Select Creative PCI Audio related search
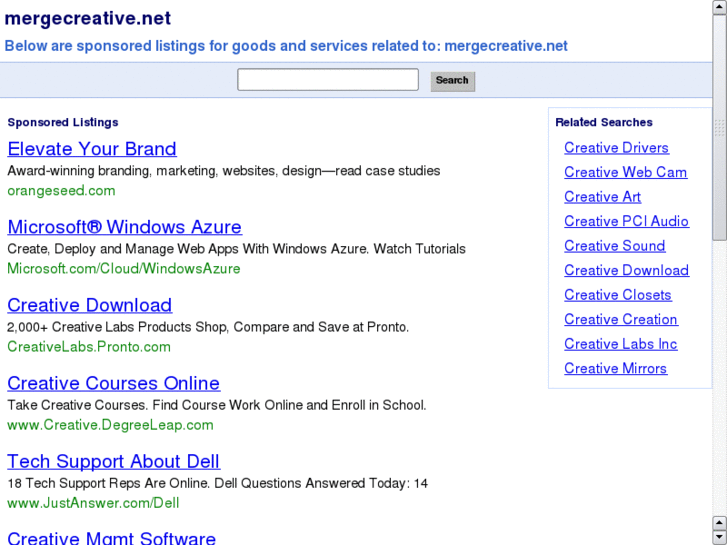 [626, 222]
